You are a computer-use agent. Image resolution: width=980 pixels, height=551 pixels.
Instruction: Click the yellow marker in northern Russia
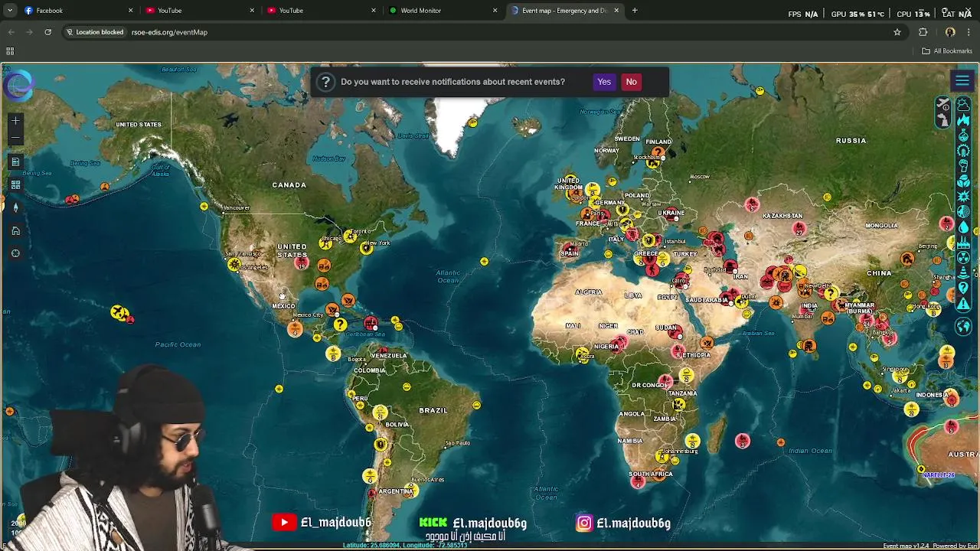point(759,91)
